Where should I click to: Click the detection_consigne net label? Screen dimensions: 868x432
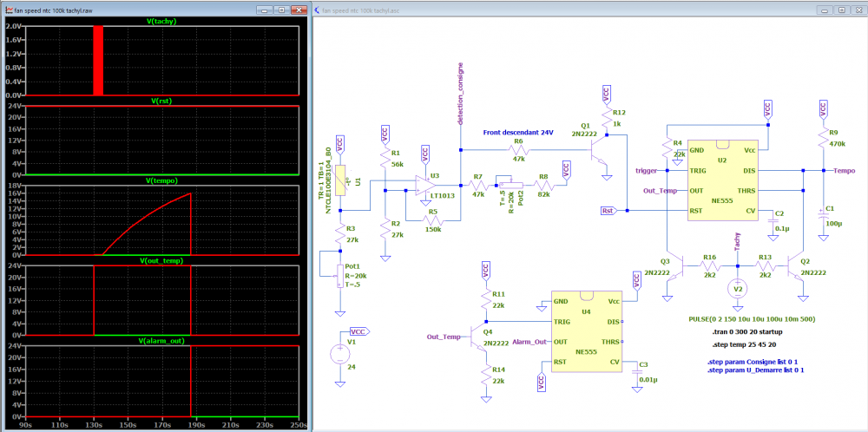pyautogui.click(x=461, y=95)
